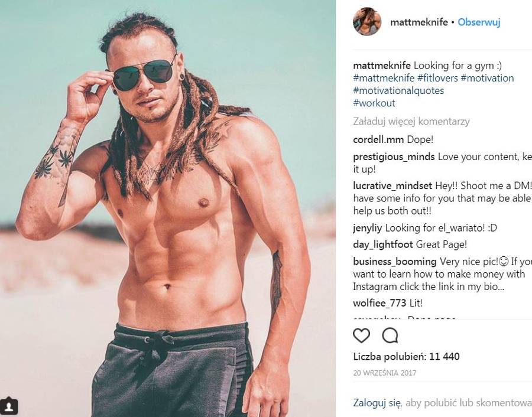
Task: Click Zaloguj się login link
Action: point(377,403)
